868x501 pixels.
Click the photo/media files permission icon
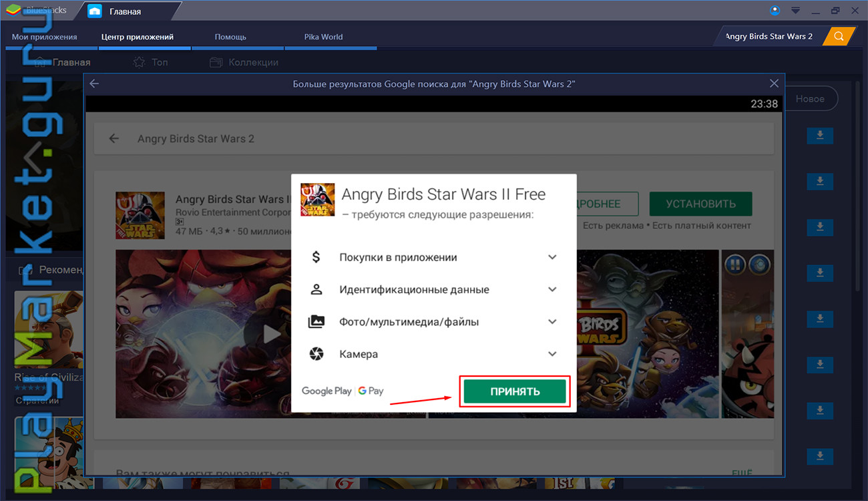point(316,321)
